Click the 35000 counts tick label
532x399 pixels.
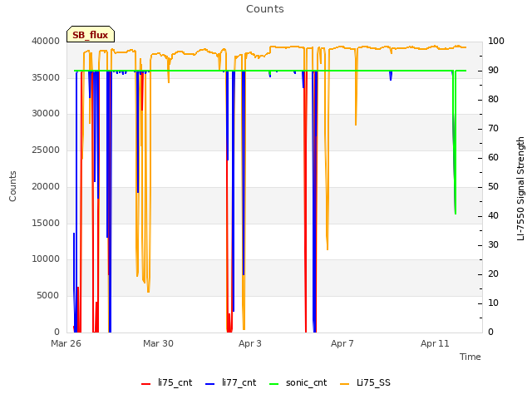coord(46,77)
